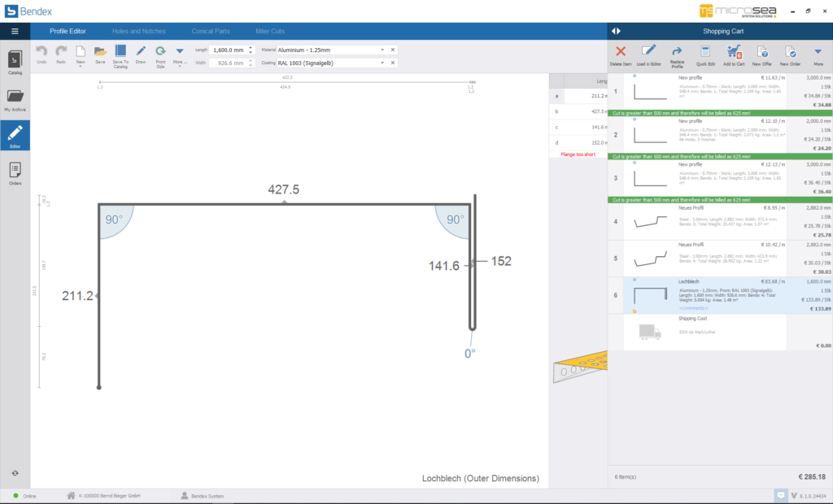
Task: Click the Replace Profile arrow icon
Action: [x=677, y=54]
